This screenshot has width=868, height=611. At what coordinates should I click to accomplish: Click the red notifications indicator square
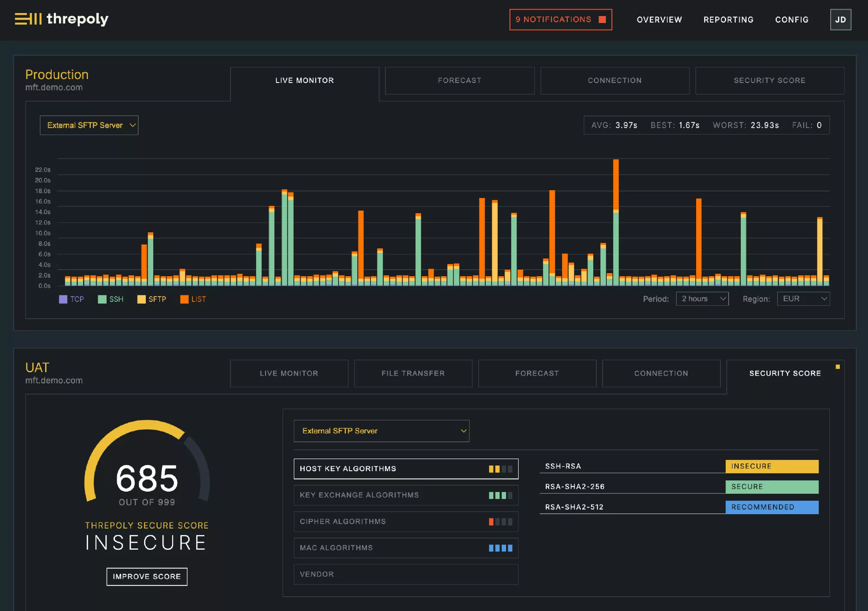602,20
